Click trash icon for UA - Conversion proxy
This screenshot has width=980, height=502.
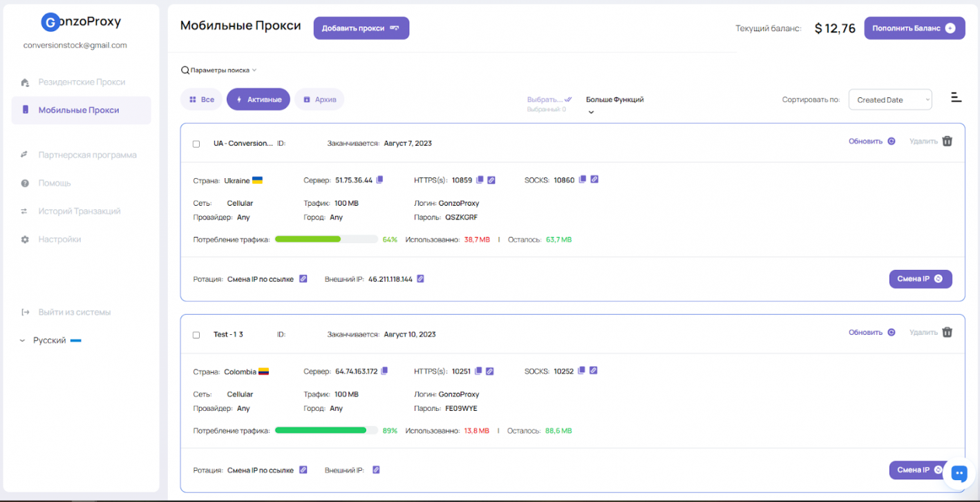948,141
